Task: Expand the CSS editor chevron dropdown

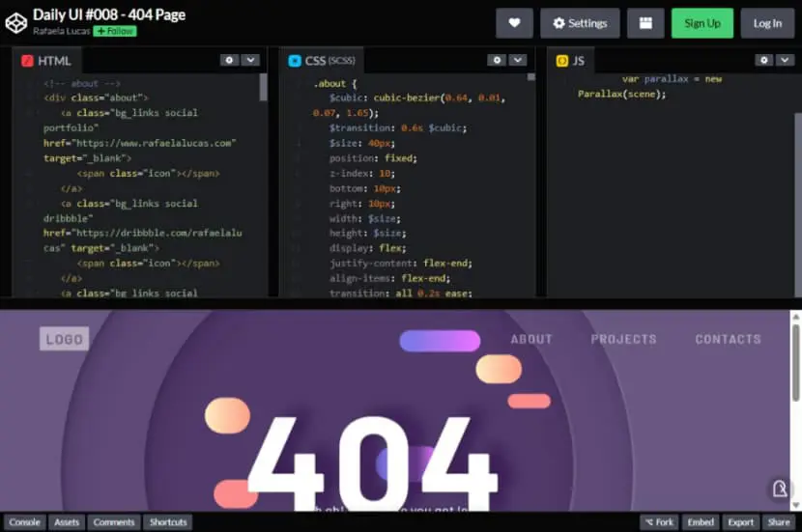Action: pyautogui.click(x=518, y=60)
